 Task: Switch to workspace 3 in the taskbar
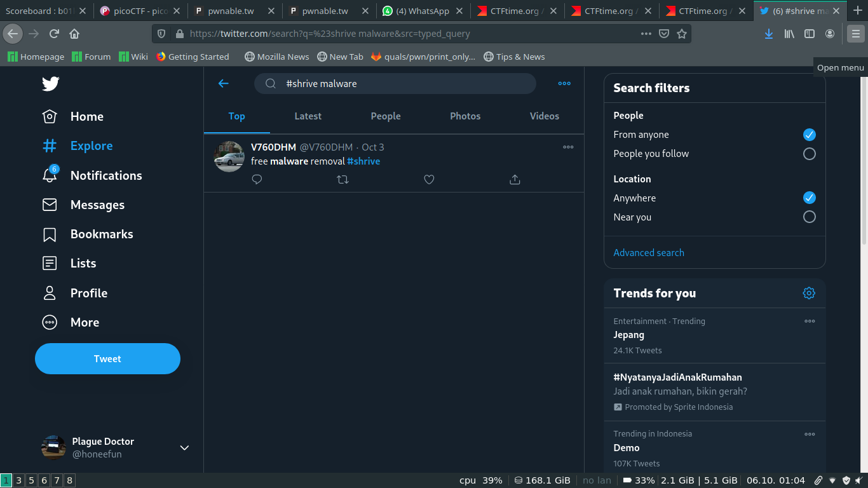(x=19, y=480)
